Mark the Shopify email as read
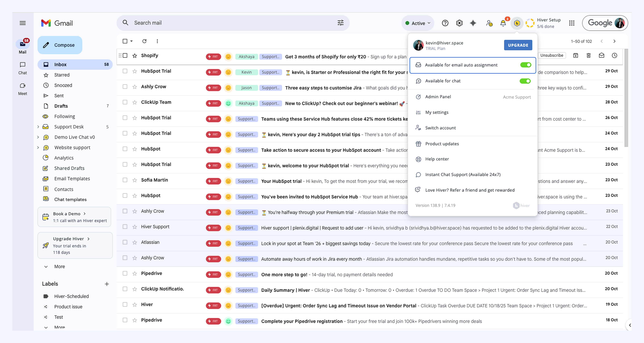Viewport: 644px width, 343px height. [601, 55]
